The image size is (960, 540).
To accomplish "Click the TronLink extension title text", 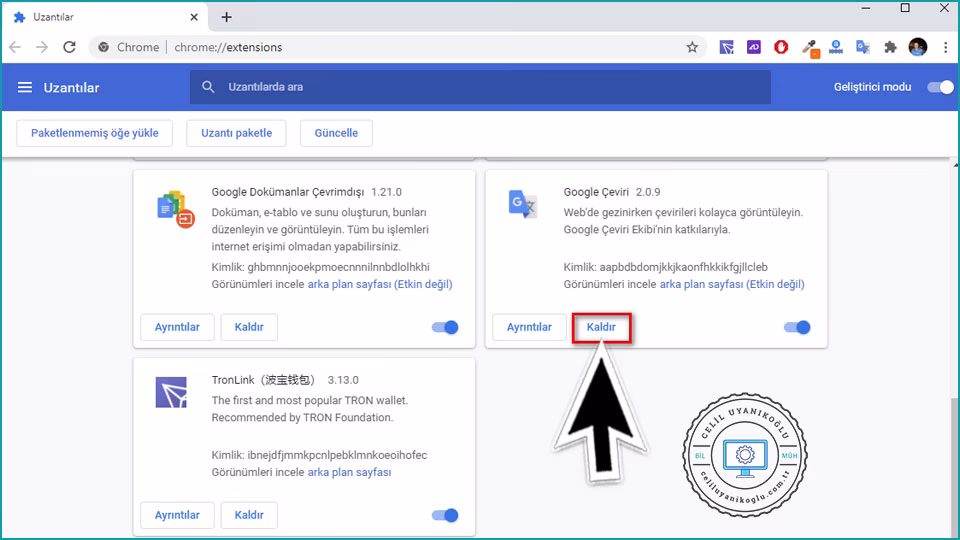I will tap(263, 380).
